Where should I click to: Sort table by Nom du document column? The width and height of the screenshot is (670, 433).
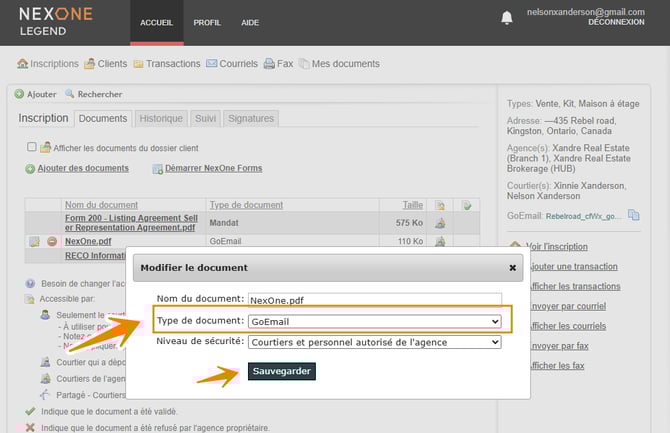point(100,204)
